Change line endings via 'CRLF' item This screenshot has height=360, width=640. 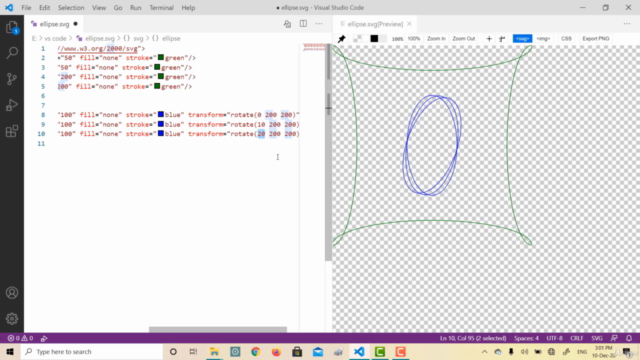point(576,338)
